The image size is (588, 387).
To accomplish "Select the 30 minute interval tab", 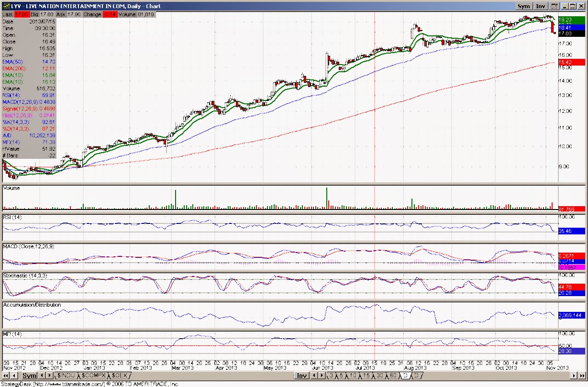I will tap(380, 376).
